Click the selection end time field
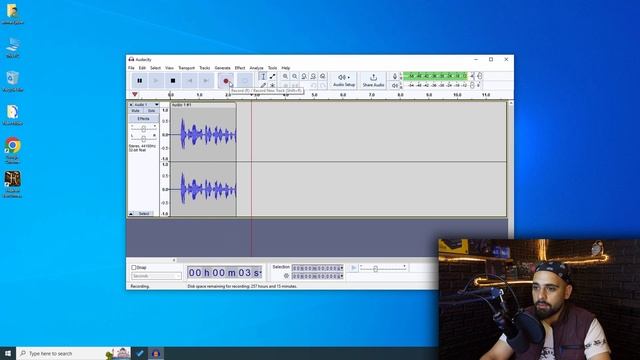640x360 pixels. (318, 276)
